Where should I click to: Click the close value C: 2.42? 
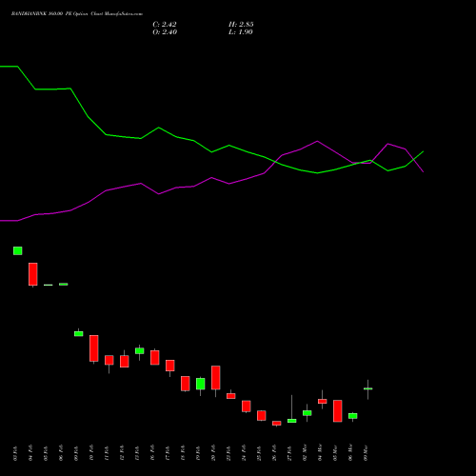[165, 25]
